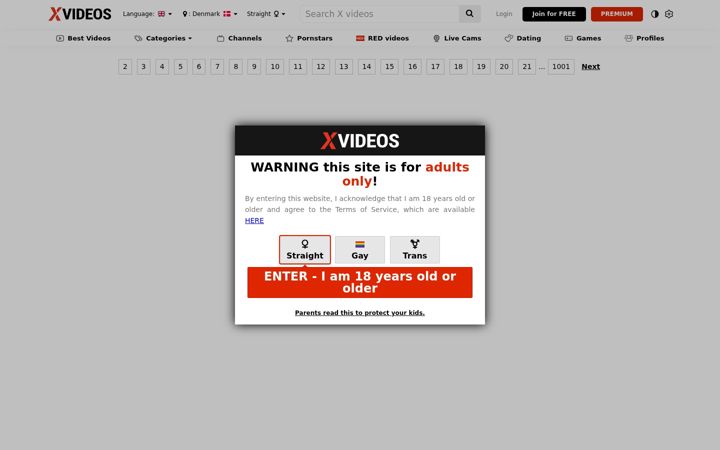The image size is (720, 450).
Task: Click the XVIDEOS logo in the page header
Action: (x=80, y=14)
